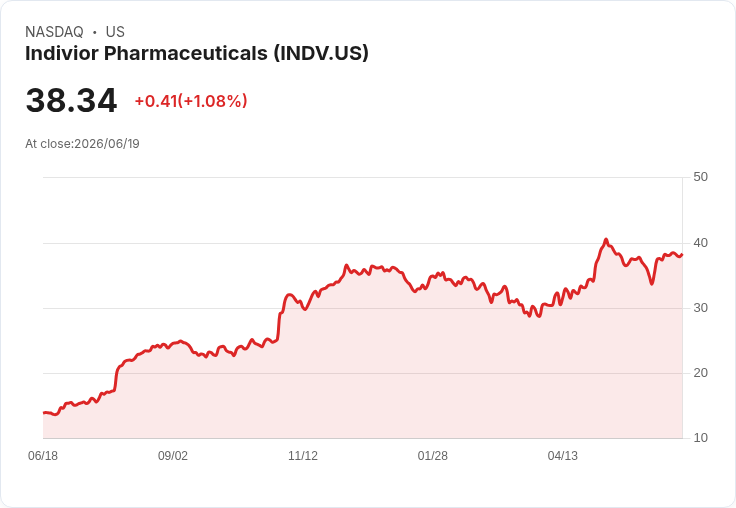
Task: Click the starting point of the price line
Action: click(x=44, y=413)
